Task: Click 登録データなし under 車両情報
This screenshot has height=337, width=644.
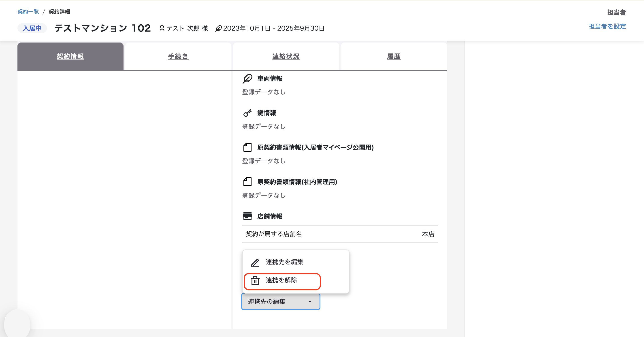Action: 264,92
